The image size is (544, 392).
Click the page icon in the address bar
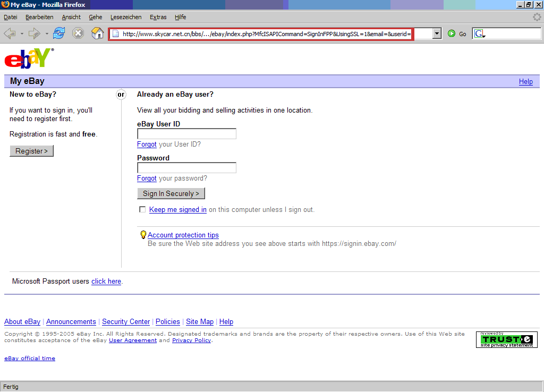tap(116, 34)
